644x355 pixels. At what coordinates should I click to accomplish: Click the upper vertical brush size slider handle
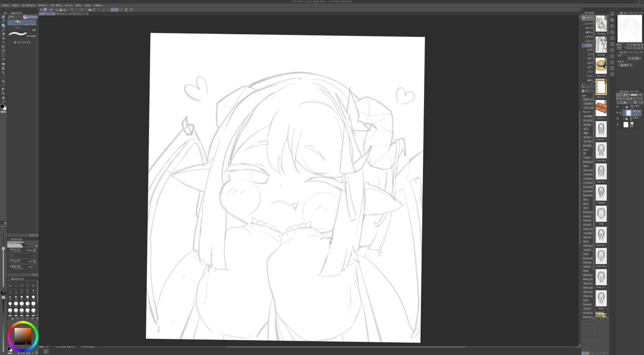[x=3, y=249]
